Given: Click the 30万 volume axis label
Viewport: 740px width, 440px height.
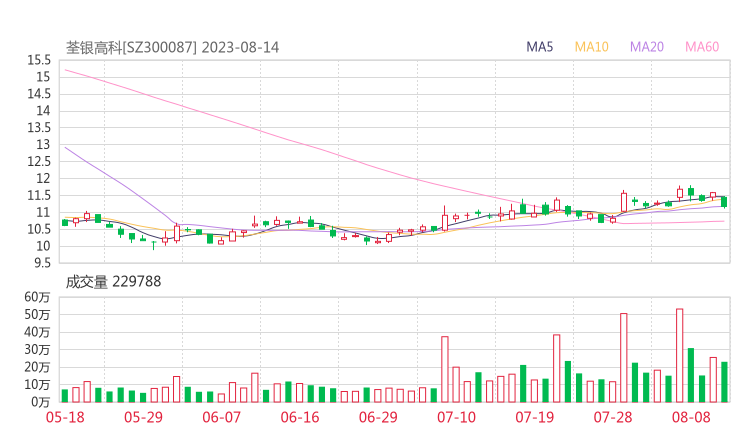Looking at the screenshot, I should pyautogui.click(x=37, y=350).
